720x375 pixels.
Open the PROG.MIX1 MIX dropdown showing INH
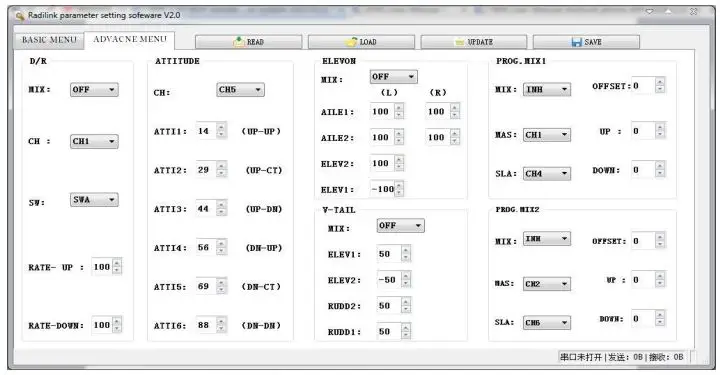(547, 90)
